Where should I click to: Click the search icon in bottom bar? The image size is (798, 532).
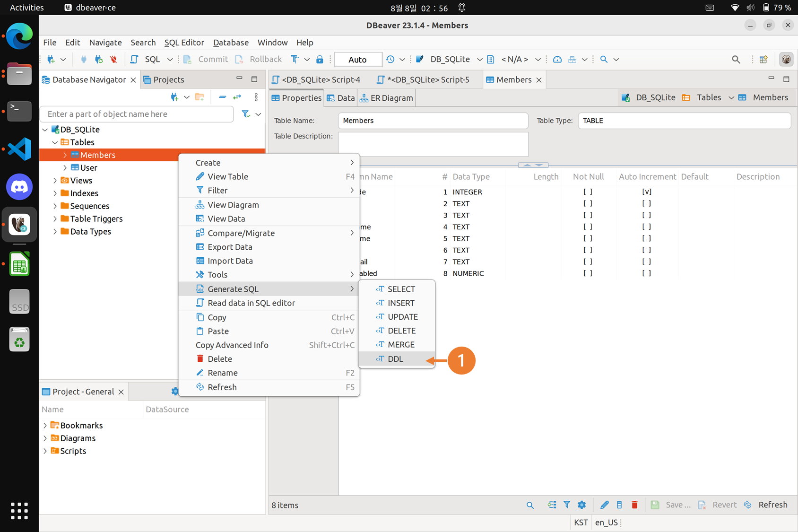coord(530,505)
